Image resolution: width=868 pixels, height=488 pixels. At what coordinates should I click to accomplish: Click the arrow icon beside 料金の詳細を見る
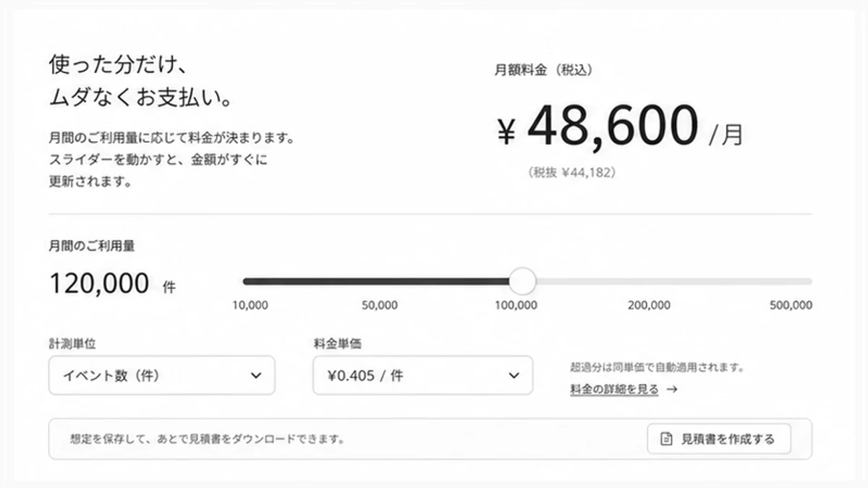tap(671, 390)
